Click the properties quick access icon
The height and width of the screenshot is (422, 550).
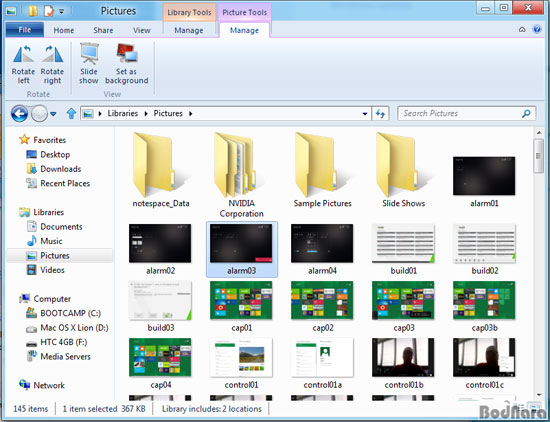click(48, 11)
